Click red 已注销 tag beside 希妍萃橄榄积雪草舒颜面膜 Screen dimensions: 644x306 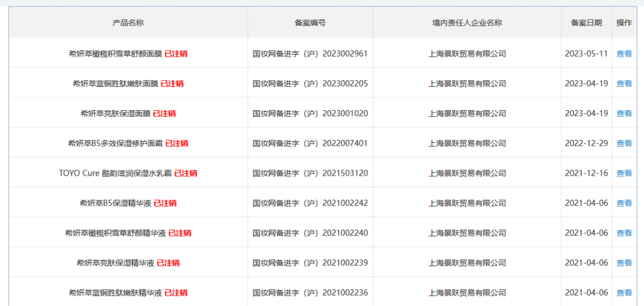coord(176,54)
